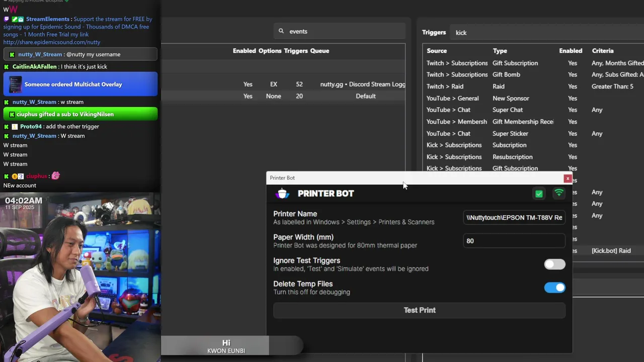Click the Queue column header in the actions list
Image resolution: width=644 pixels, height=362 pixels.
pyautogui.click(x=319, y=51)
